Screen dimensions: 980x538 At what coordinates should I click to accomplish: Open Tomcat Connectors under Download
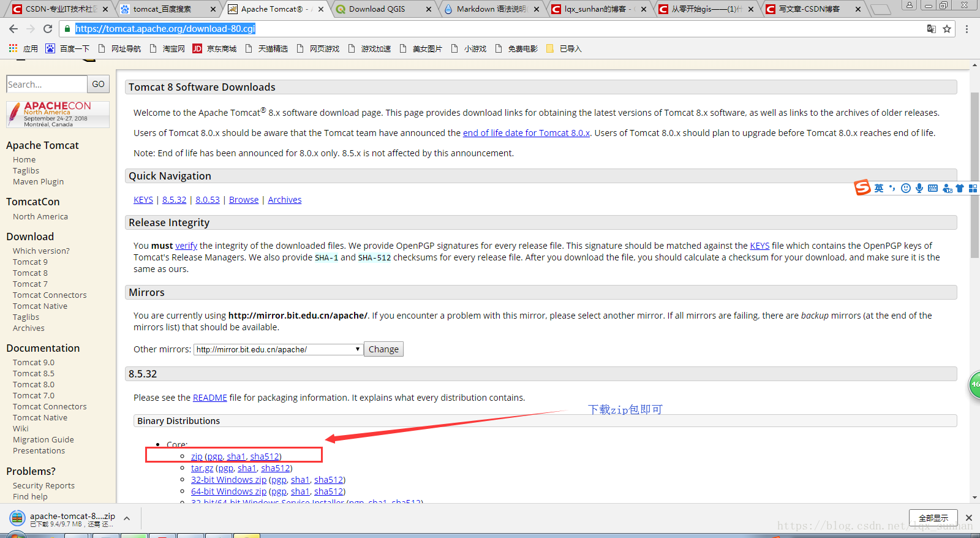[50, 295]
